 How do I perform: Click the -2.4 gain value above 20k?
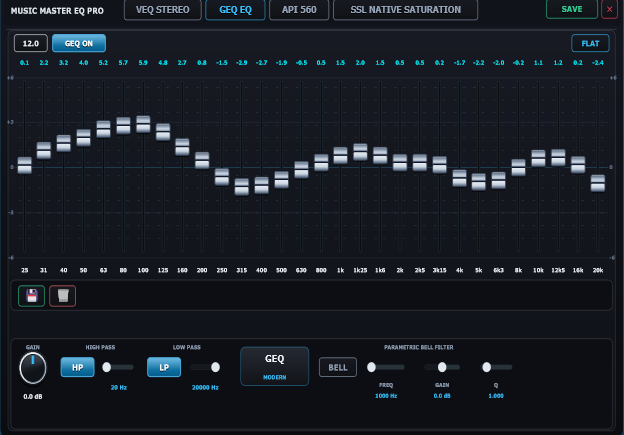coord(597,63)
